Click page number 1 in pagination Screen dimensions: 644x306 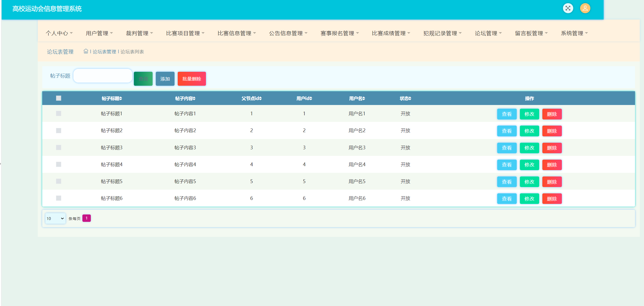[86, 218]
